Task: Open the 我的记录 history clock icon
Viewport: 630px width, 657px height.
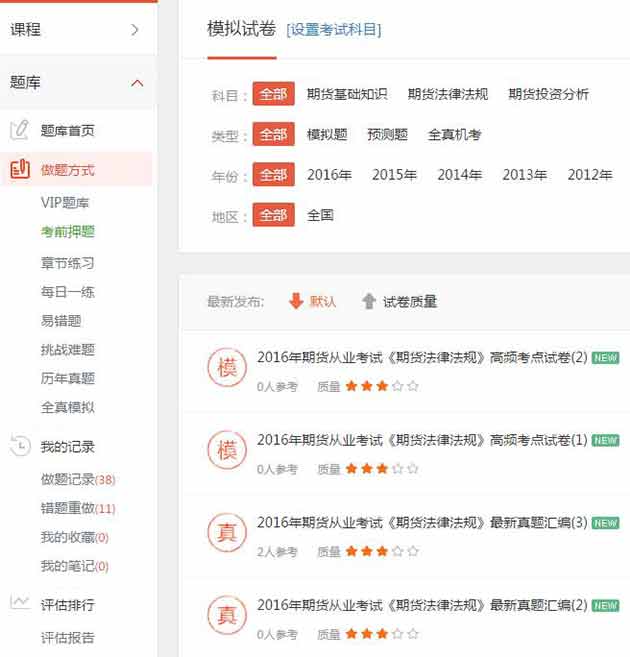Action: point(19,446)
